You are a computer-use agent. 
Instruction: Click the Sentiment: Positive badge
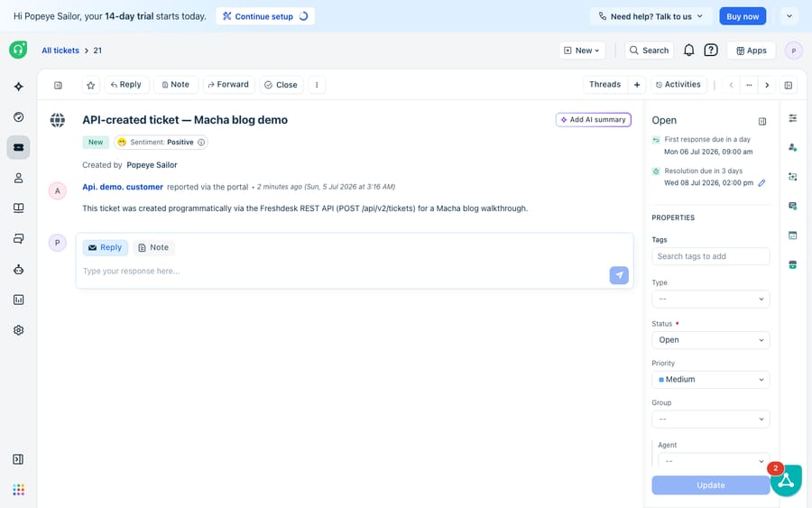pos(161,143)
